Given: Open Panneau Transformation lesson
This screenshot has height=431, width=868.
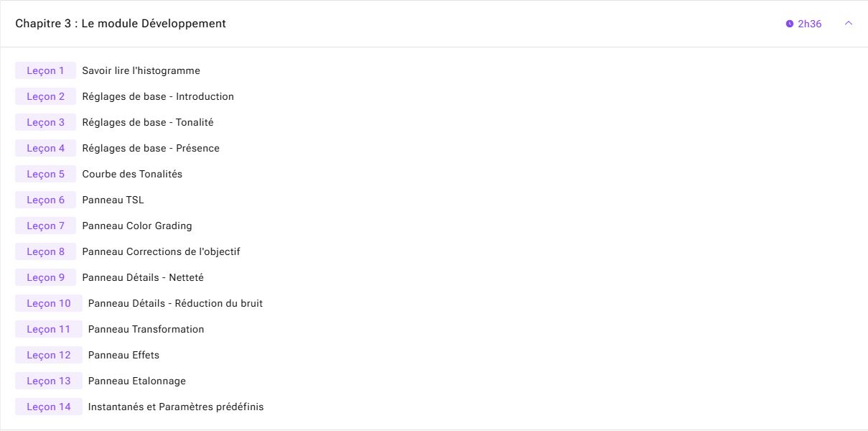Looking at the screenshot, I should [x=146, y=329].
